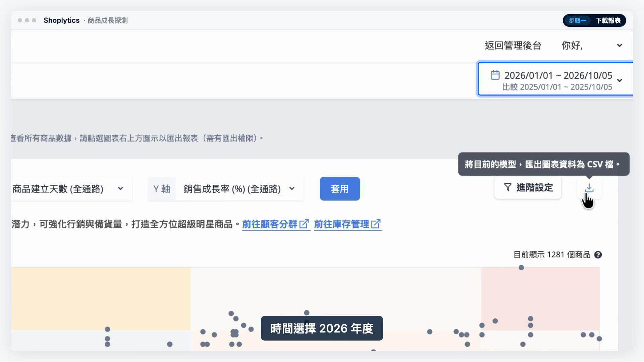Click the funnel icon on 進階設定
644x362 pixels.
pyautogui.click(x=507, y=187)
